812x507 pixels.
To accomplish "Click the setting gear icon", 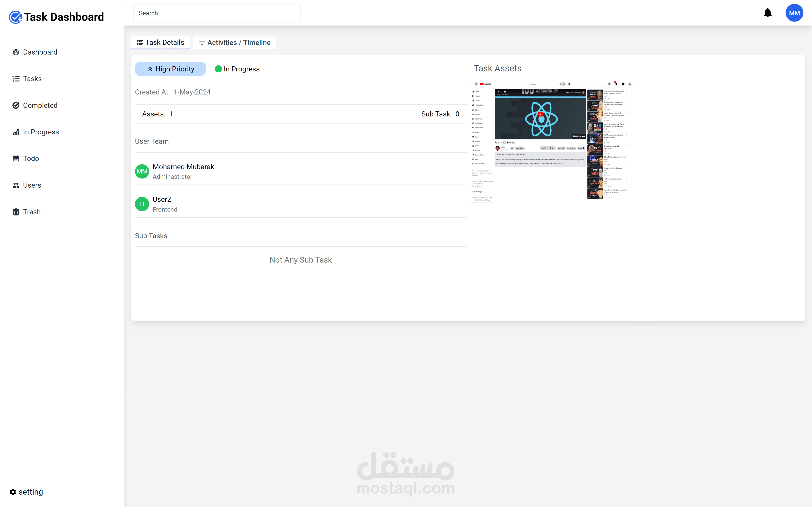I will pos(13,492).
